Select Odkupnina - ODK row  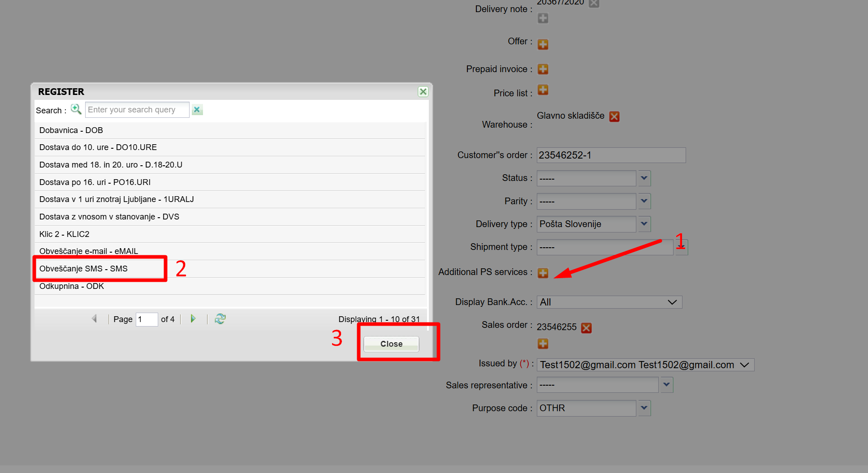click(x=230, y=286)
